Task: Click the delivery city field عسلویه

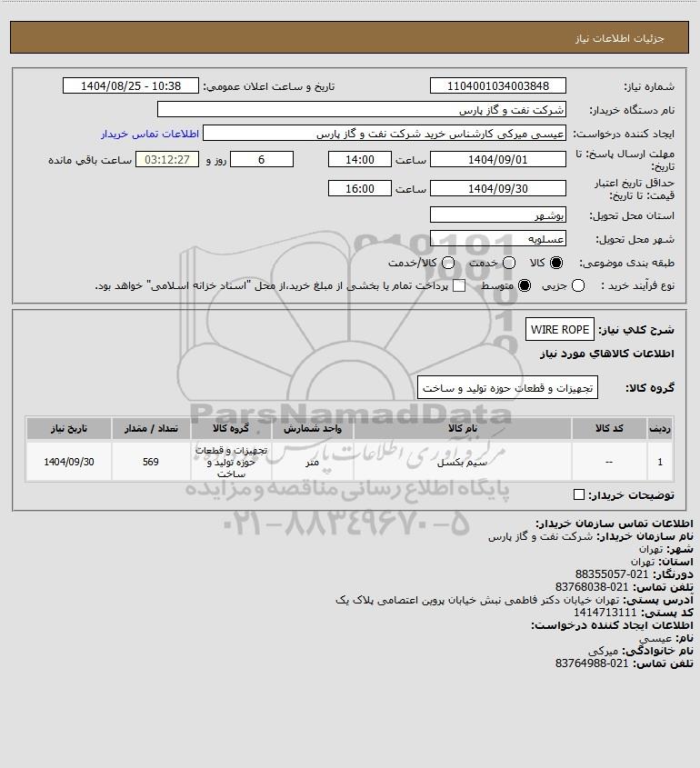Action: point(497,238)
